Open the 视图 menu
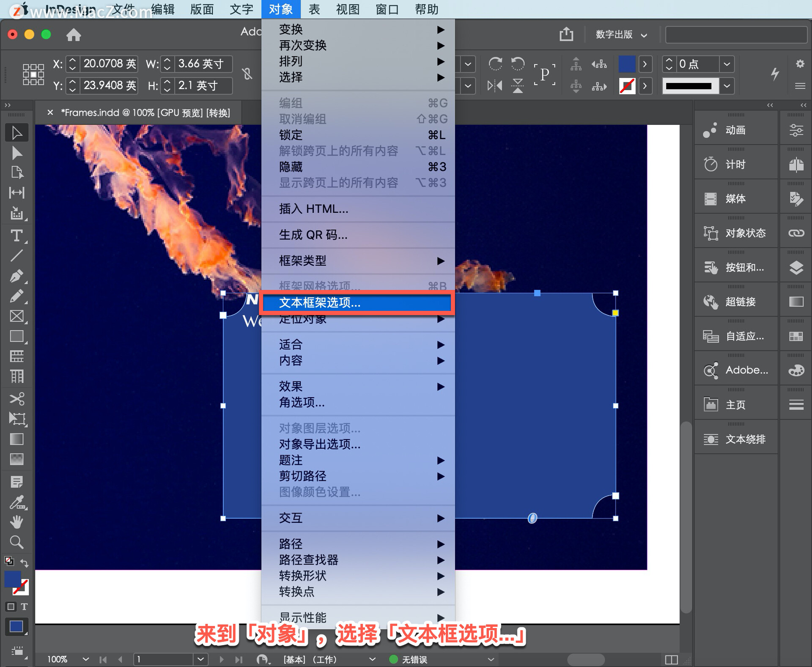 tap(348, 9)
